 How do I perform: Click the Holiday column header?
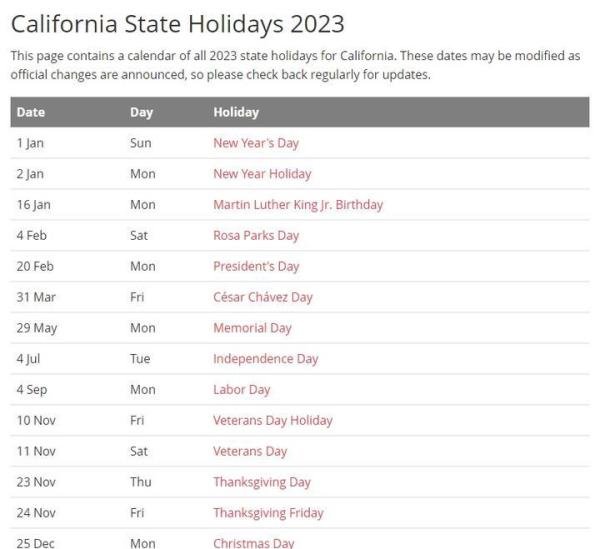pos(236,112)
